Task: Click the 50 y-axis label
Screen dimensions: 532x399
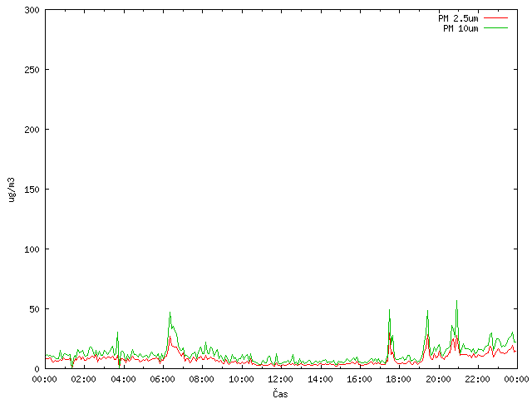Action: pos(35,309)
